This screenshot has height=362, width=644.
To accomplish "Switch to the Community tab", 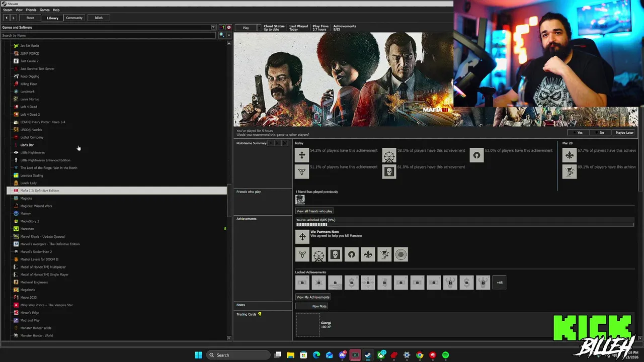I will [74, 18].
